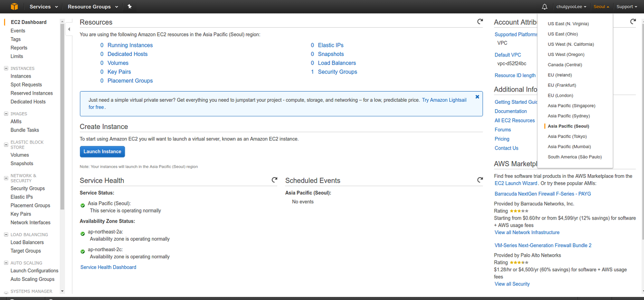
Task: Click the AWS cube logo
Action: pyautogui.click(x=14, y=7)
